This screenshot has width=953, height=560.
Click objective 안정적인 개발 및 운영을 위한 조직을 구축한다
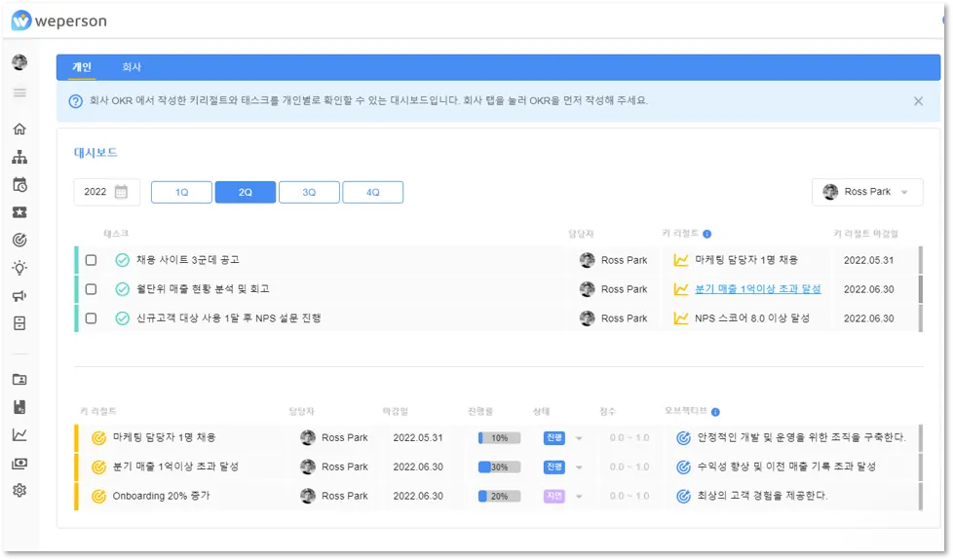tap(802, 438)
